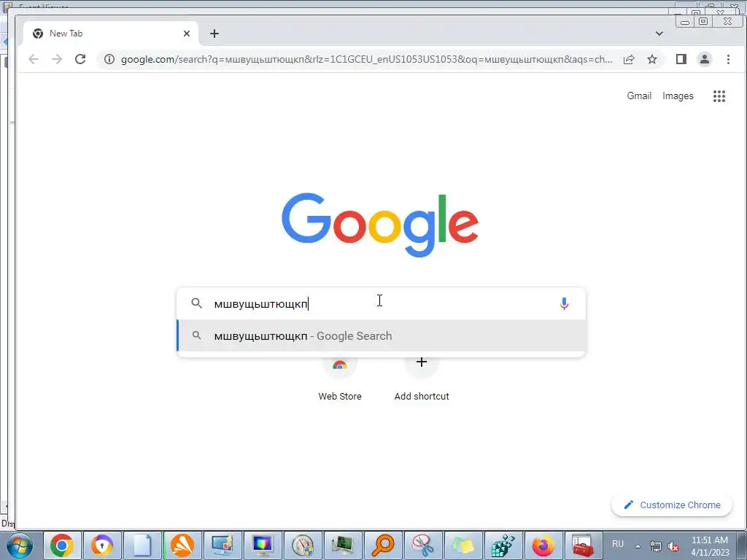Screen dimensions: 747x560
Task: Open the purple keyhole app in taskbar
Action: (x=102, y=545)
